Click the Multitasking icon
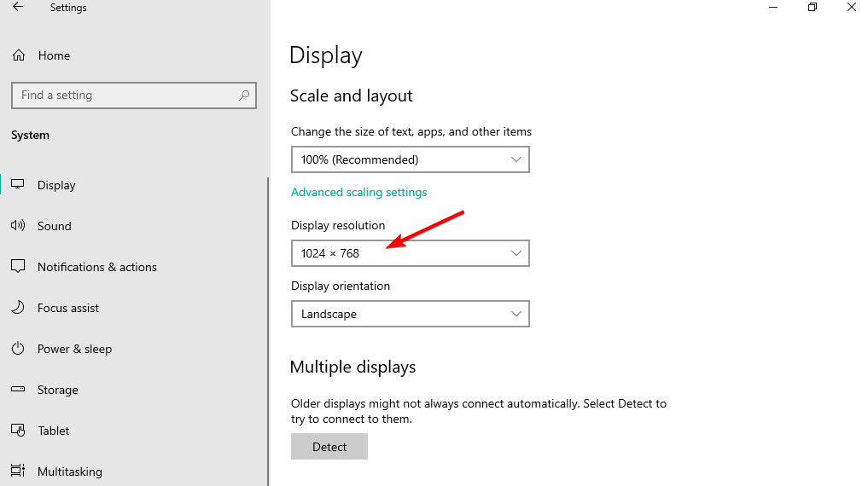The image size is (868, 486). (18, 471)
